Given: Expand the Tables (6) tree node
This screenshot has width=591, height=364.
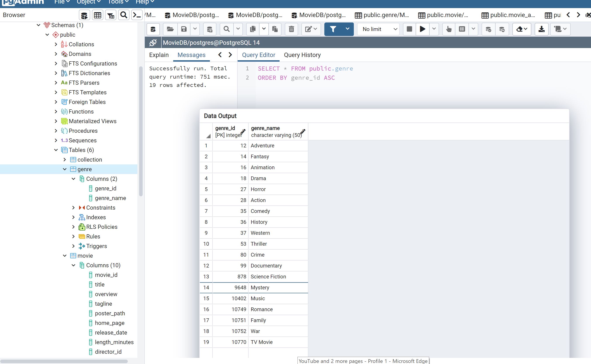Looking at the screenshot, I should tap(57, 150).
